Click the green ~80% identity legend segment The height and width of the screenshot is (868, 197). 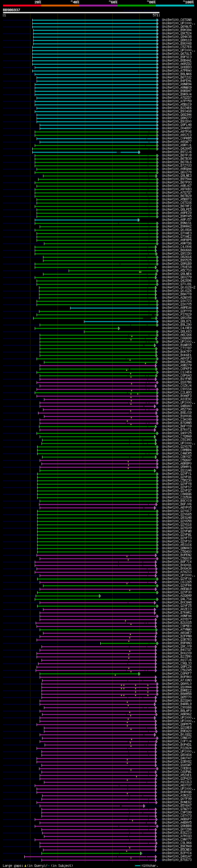[137, 6]
